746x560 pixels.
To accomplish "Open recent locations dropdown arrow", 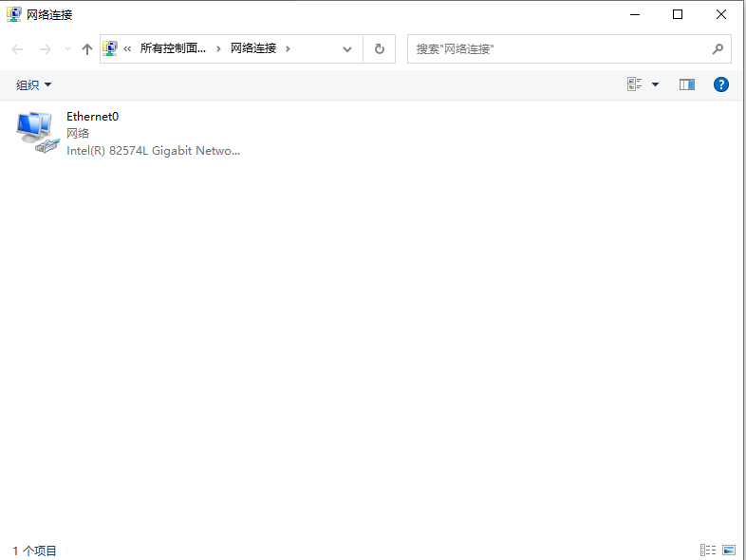I will (67, 49).
